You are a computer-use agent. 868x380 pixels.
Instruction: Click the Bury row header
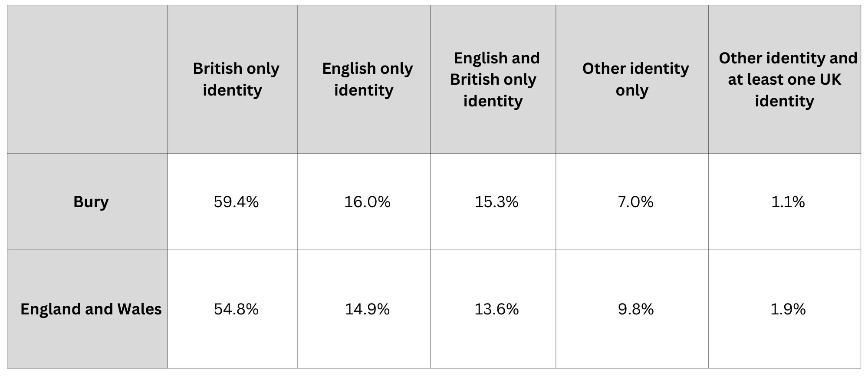pyautogui.click(x=87, y=202)
